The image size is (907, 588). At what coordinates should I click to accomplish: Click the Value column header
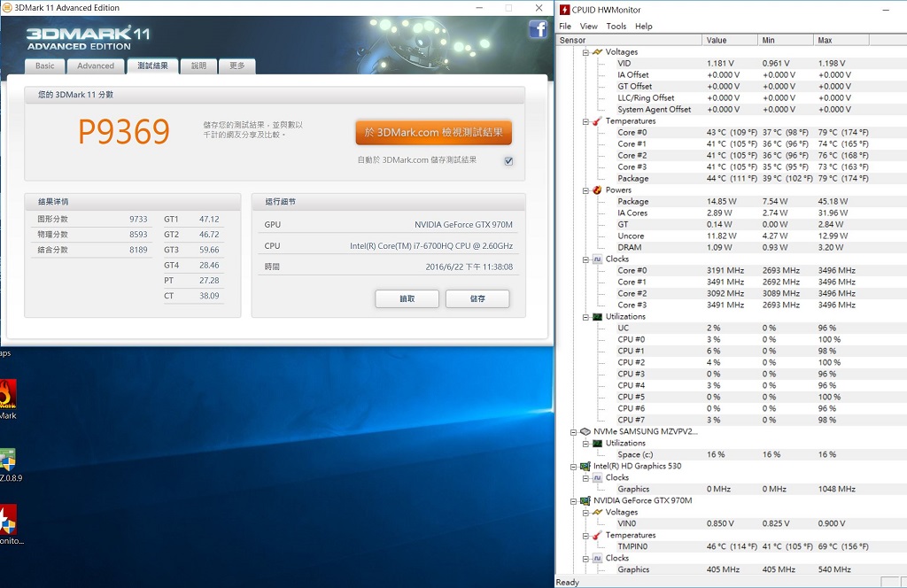(730, 40)
